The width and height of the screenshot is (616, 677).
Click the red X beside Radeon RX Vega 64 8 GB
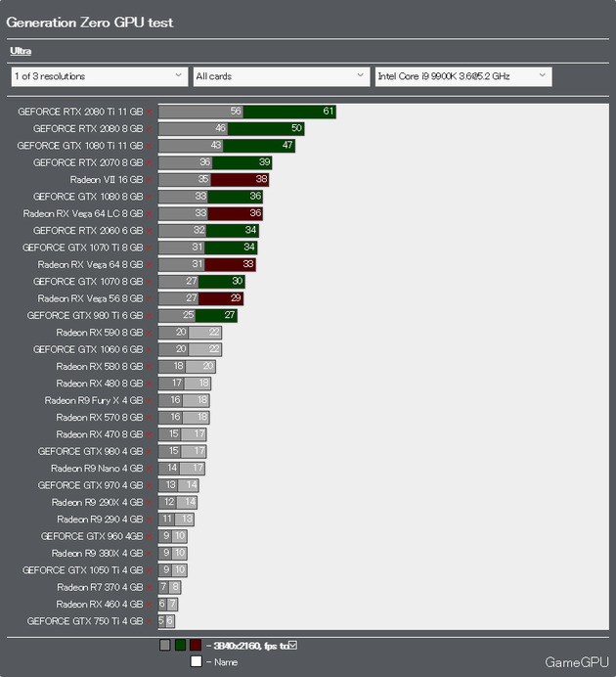(x=149, y=265)
